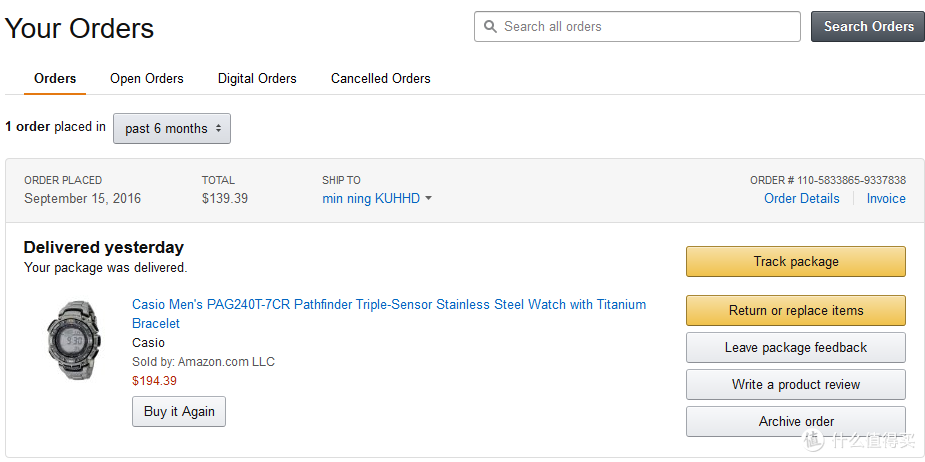Expand the past 6 months dropdown
The height and width of the screenshot is (462, 925).
point(172,128)
